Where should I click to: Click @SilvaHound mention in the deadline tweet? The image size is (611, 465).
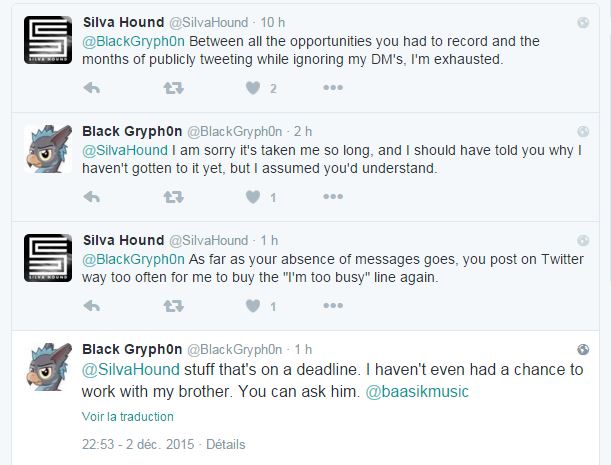pyautogui.click(x=124, y=370)
